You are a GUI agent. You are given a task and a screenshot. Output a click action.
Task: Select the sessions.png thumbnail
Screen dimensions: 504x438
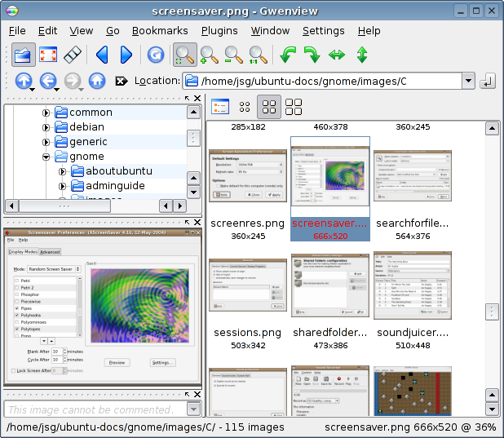tap(247, 283)
